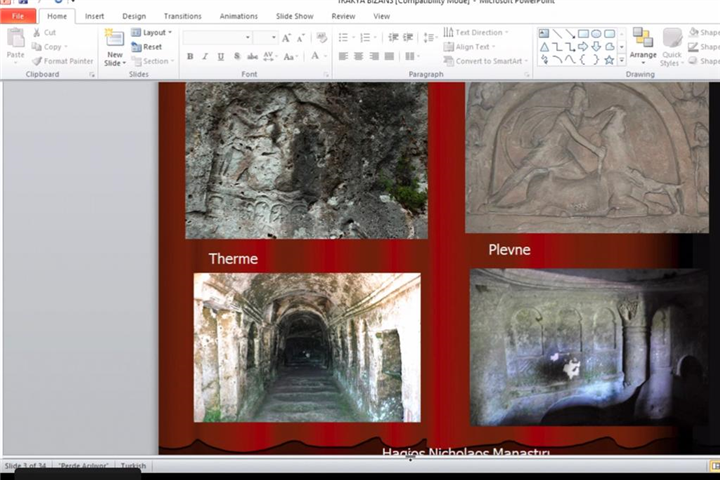Click Convert to SmartArt
Screen dimensions: 720x480
point(486,61)
